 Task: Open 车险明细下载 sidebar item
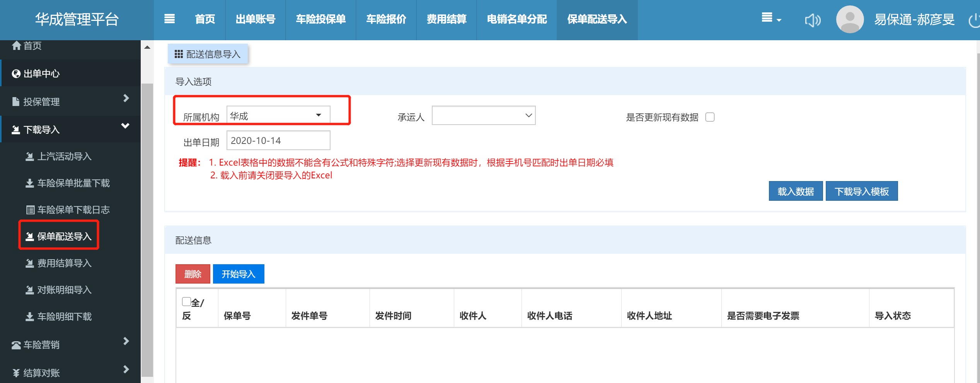point(70,316)
